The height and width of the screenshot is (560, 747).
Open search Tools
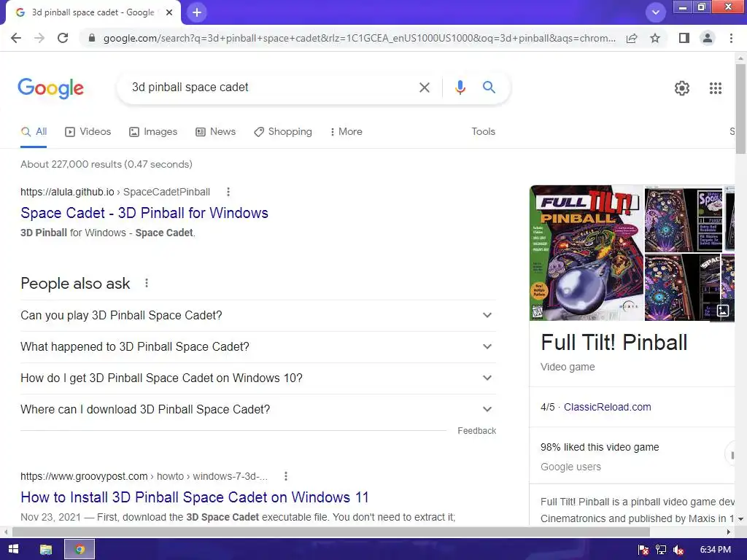pos(483,132)
